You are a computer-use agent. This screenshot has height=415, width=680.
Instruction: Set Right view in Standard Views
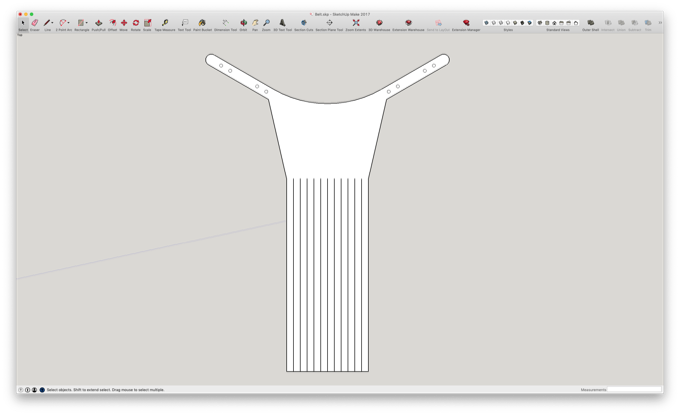562,23
